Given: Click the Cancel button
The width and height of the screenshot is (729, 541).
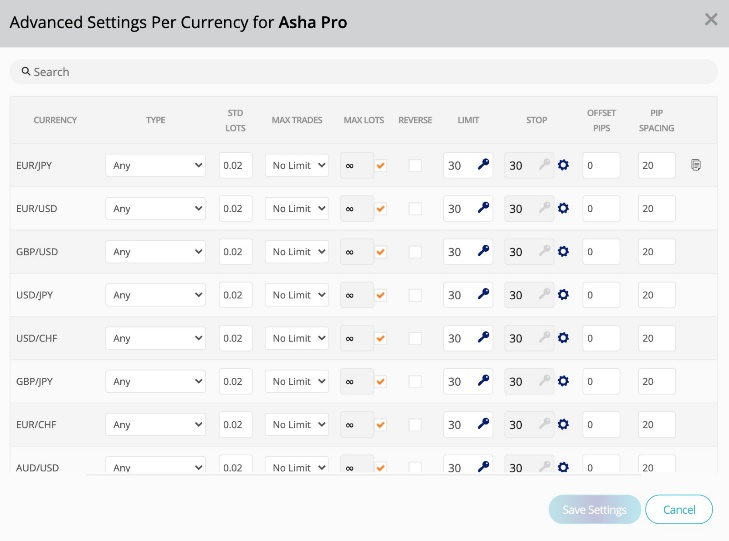Looking at the screenshot, I should point(679,509).
